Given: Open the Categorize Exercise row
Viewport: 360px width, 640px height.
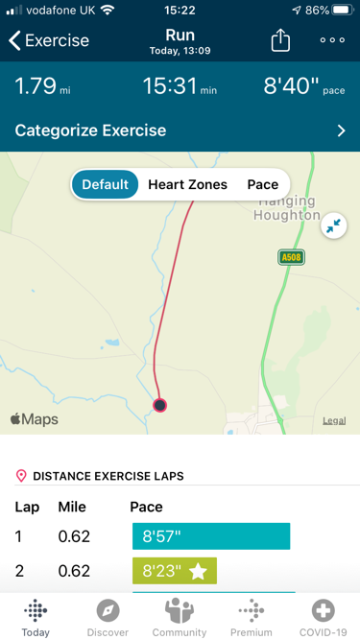Looking at the screenshot, I should [180, 131].
